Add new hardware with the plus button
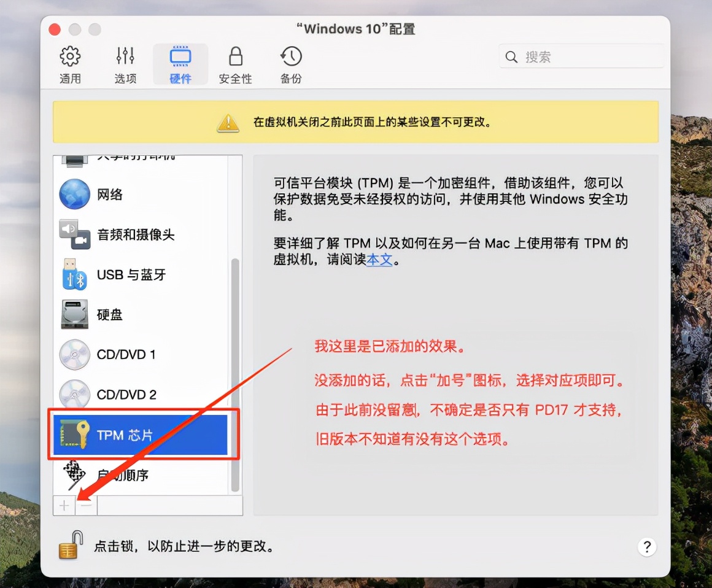 click(x=64, y=505)
